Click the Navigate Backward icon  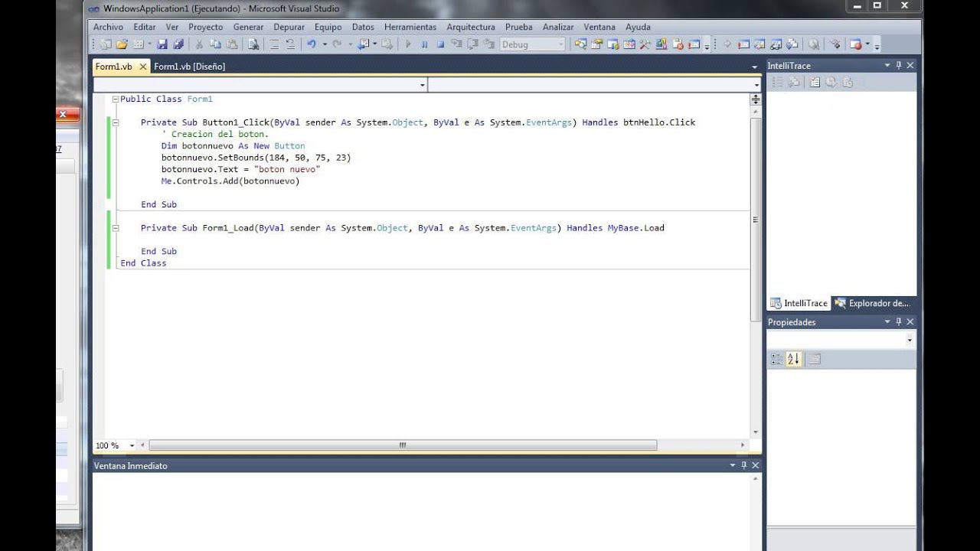[x=363, y=44]
